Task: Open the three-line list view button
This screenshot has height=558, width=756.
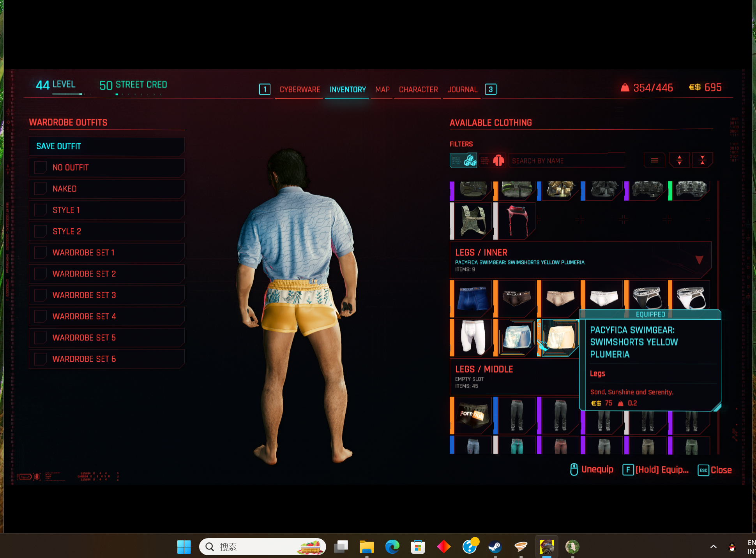Action: (655, 160)
